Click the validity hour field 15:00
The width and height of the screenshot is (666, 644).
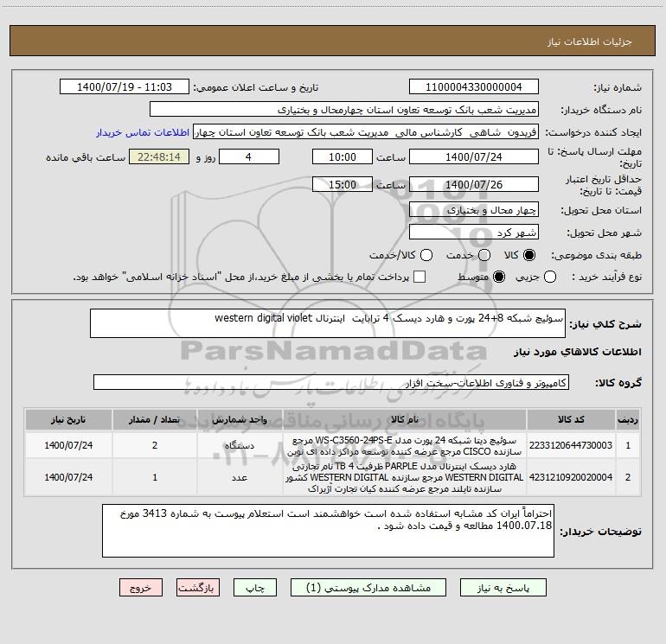coord(343,184)
